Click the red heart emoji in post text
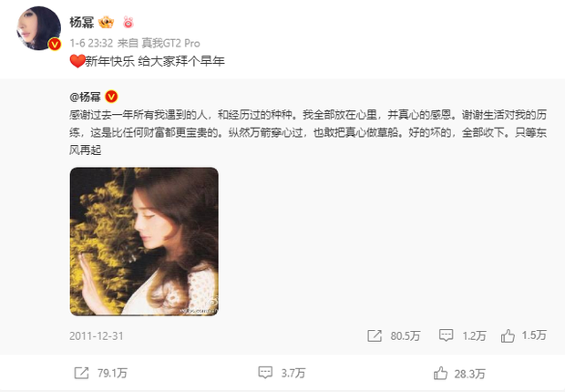This screenshot has width=565, height=392. click(77, 61)
